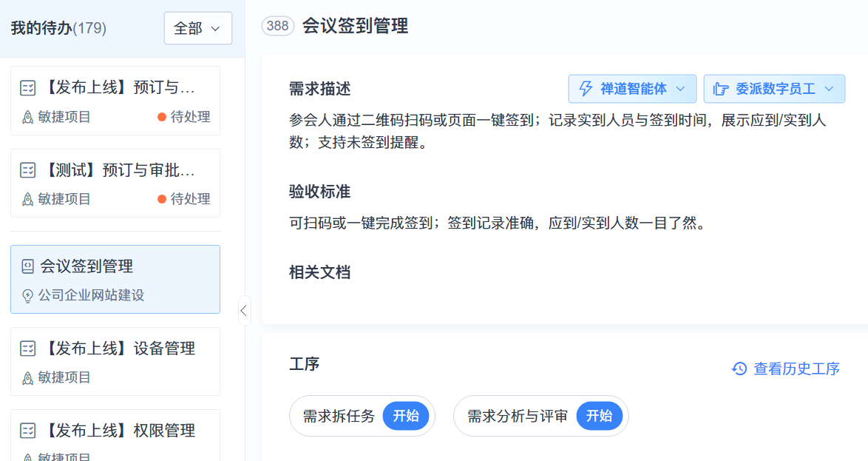The image size is (868, 461).
Task: Select the 会议签到管理 list item title
Action: click(x=87, y=266)
